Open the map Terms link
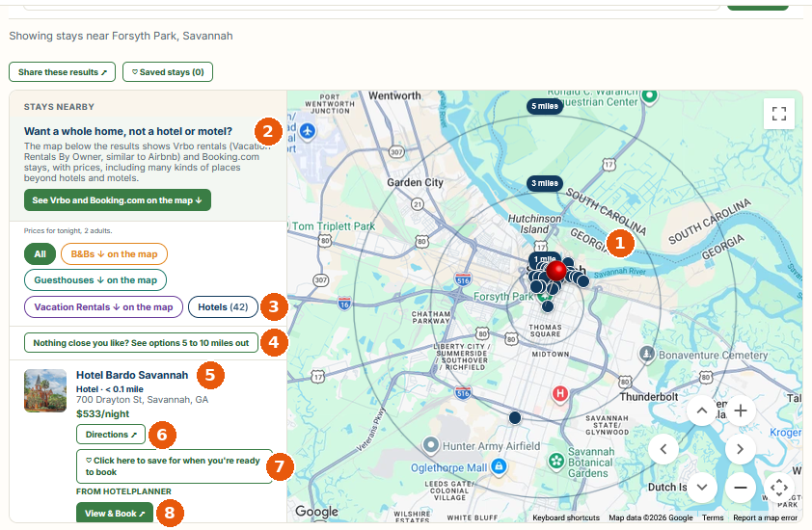This screenshot has width=812, height=530. click(x=713, y=517)
